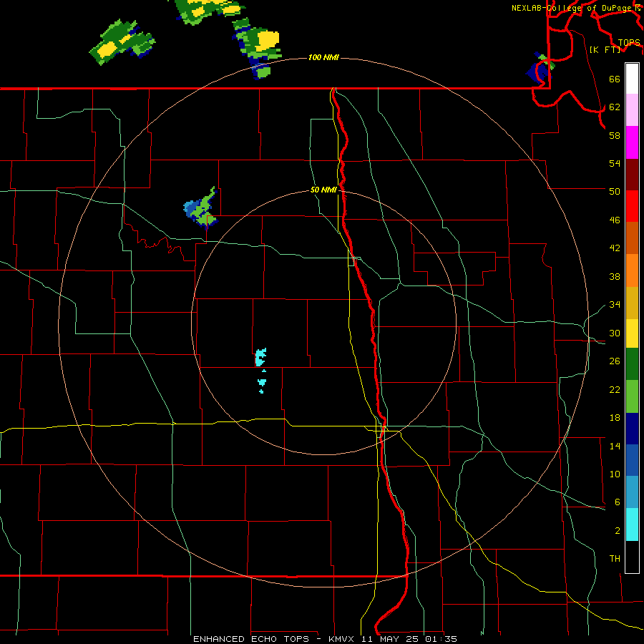This screenshot has height=644, width=644.
Task: Click the '14' legend value
Action: pyautogui.click(x=615, y=446)
